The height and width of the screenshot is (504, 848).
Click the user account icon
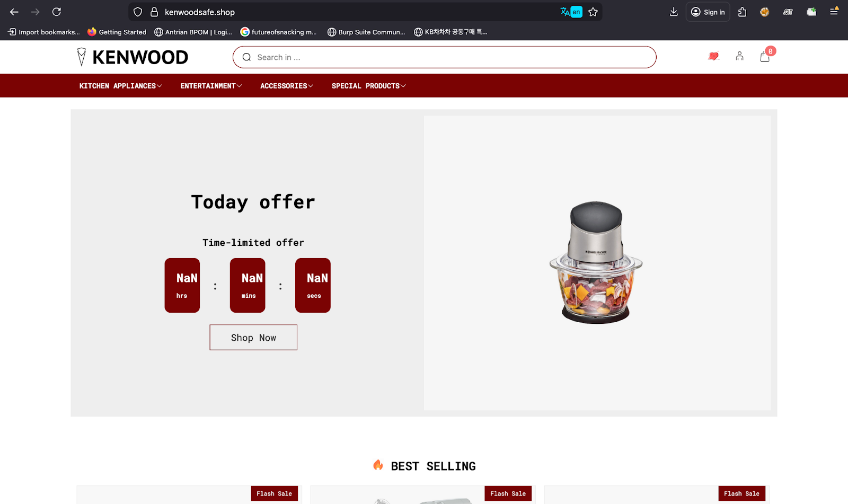click(739, 56)
